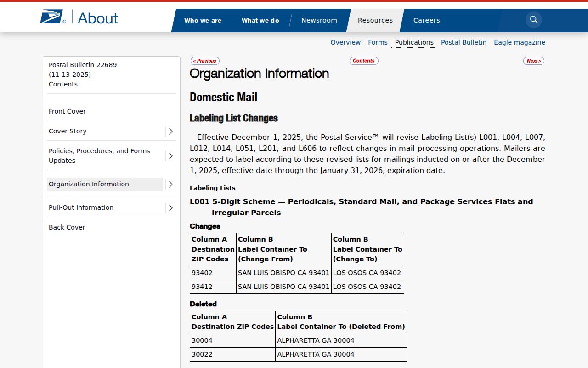Click the 93412 destination ZIP cell
The height and width of the screenshot is (368, 588).
(213, 287)
